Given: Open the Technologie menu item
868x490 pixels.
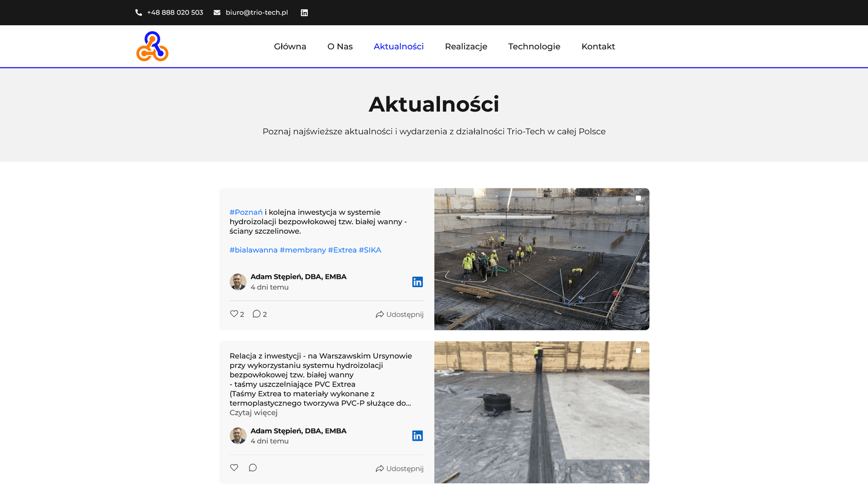Looking at the screenshot, I should (x=534, y=47).
